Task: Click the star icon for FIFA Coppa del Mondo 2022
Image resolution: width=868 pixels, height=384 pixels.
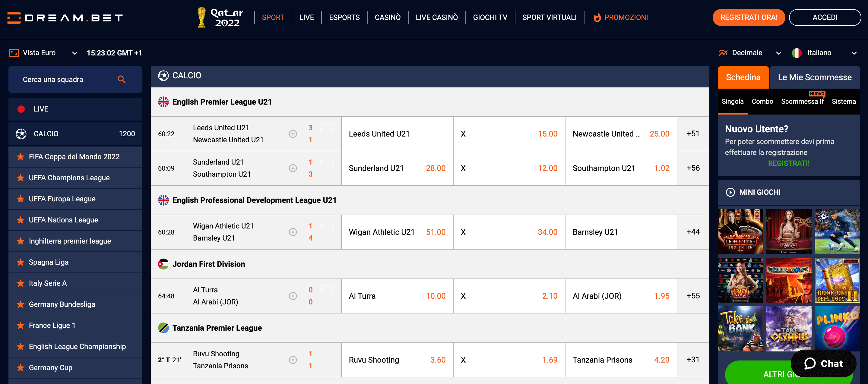Action: pyautogui.click(x=21, y=157)
